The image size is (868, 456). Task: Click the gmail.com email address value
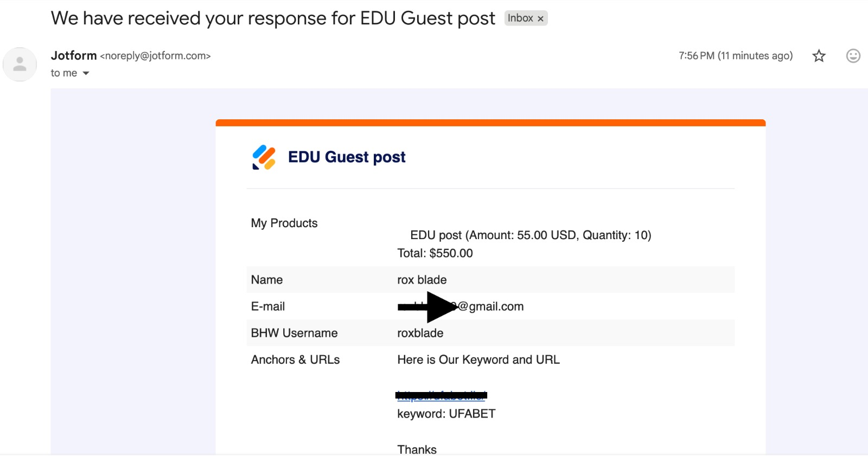click(x=461, y=306)
